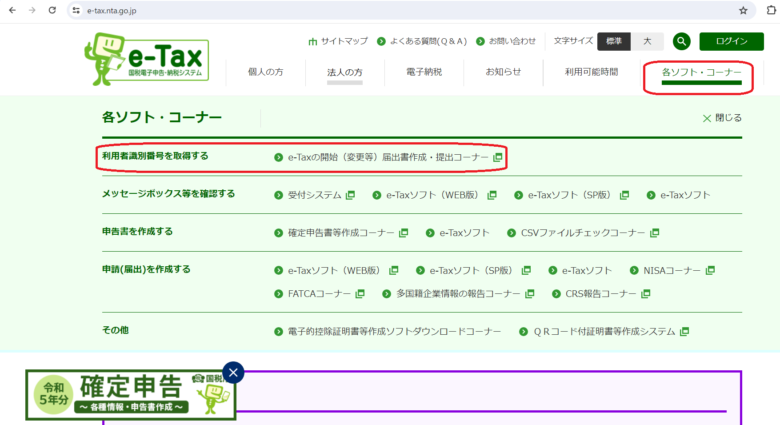
Task: Click the ログイン button
Action: tap(731, 41)
